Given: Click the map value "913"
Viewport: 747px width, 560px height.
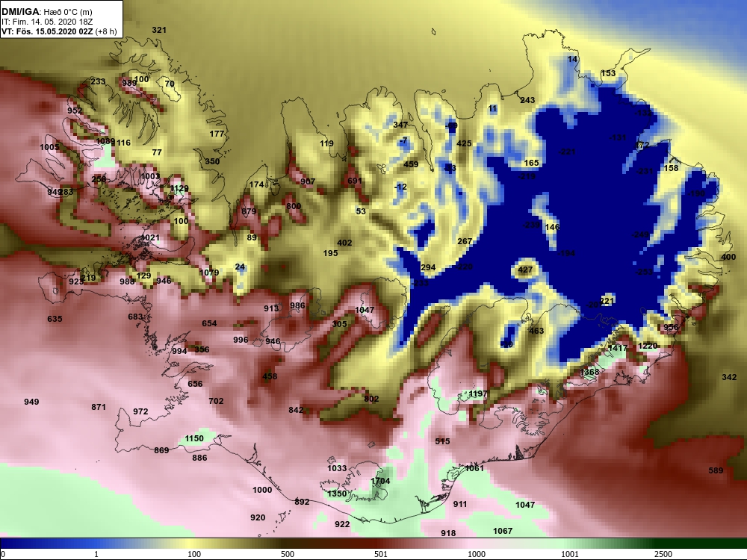Looking at the screenshot, I should [271, 308].
